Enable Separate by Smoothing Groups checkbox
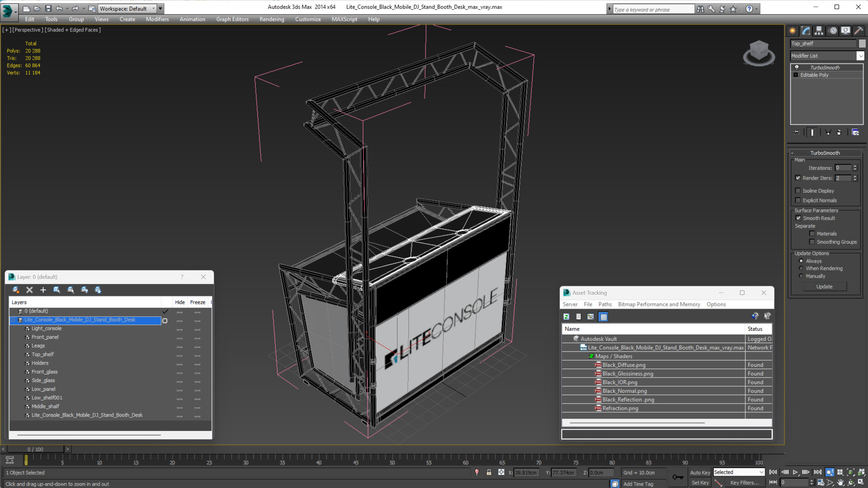Viewport: 868px width, 488px height. [812, 242]
